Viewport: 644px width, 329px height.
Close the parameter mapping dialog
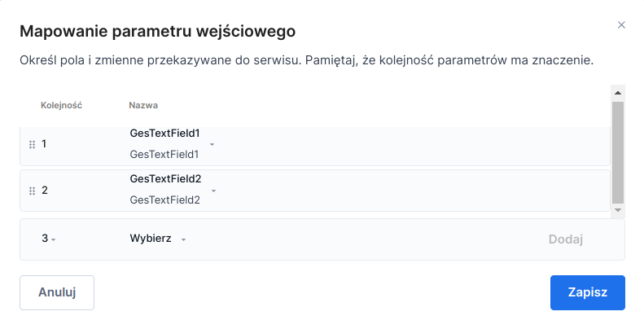pyautogui.click(x=621, y=25)
